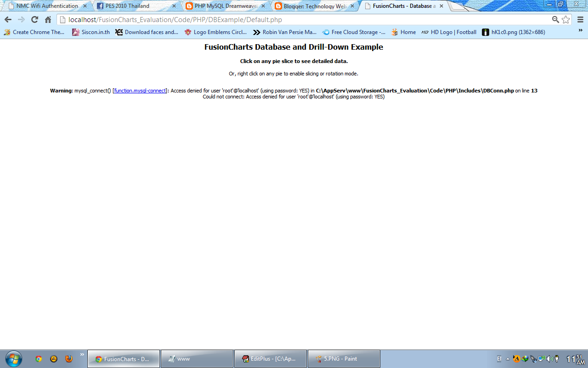Close the Blogger Technology Web tab
This screenshot has height=368, width=588.
coord(352,6)
